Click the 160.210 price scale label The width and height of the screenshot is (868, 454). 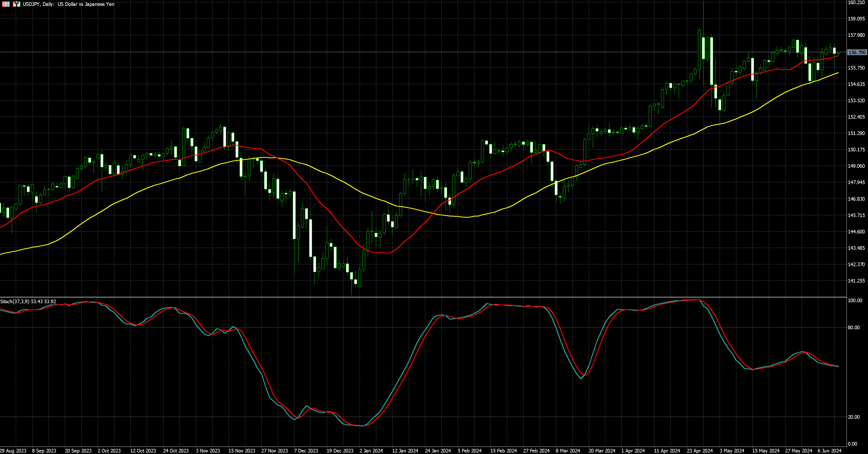tap(856, 3)
